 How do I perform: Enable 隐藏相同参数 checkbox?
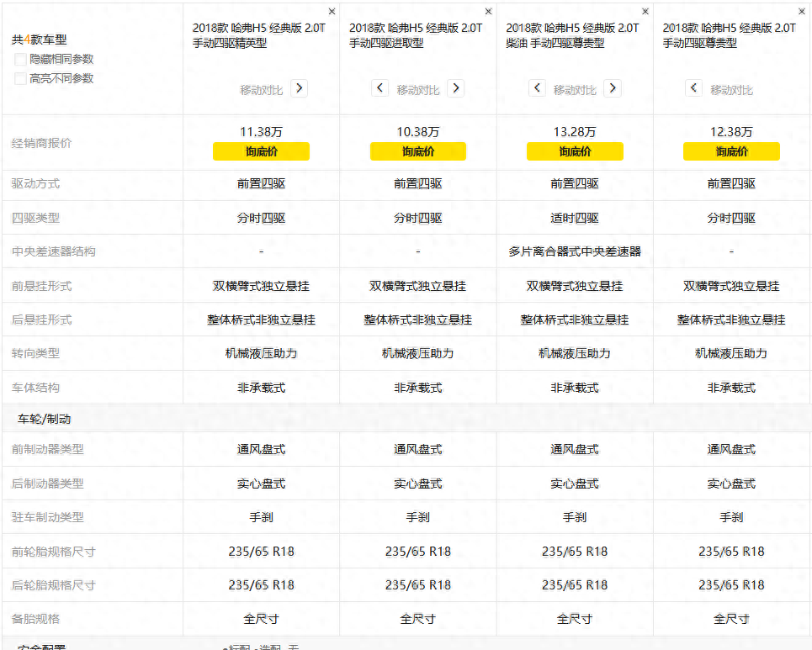click(x=21, y=60)
